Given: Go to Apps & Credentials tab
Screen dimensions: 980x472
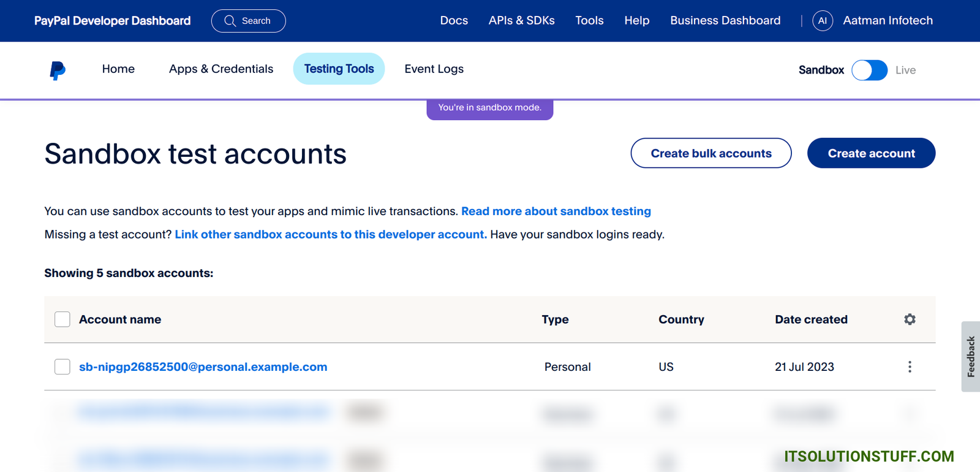Looking at the screenshot, I should (221, 69).
